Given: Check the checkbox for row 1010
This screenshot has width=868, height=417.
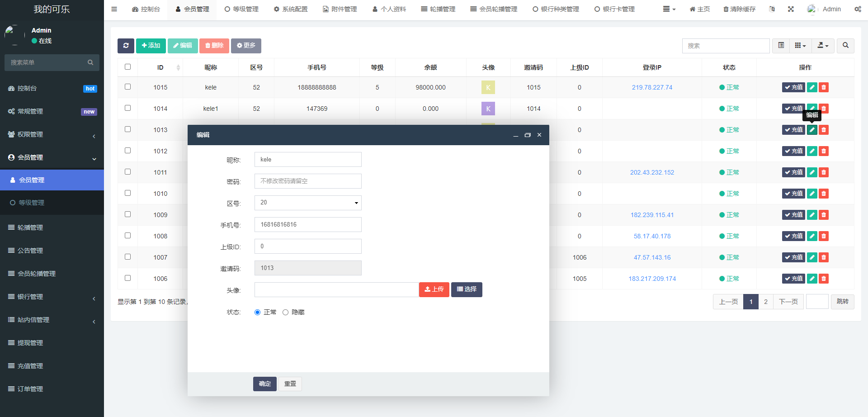Looking at the screenshot, I should tap(127, 193).
